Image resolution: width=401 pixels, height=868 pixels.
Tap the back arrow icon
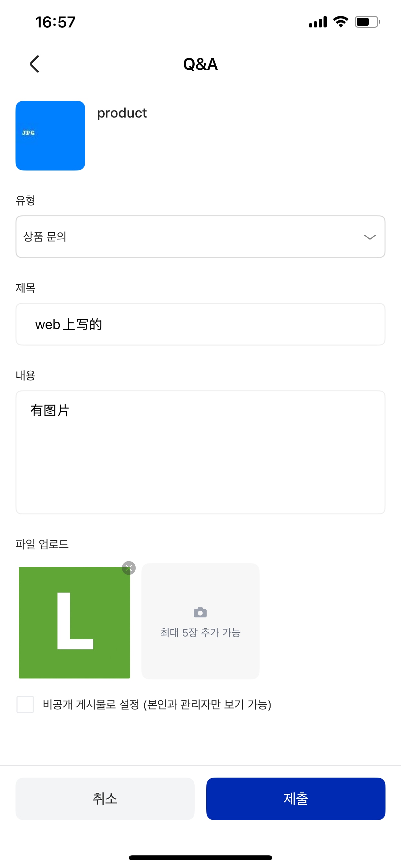click(x=34, y=64)
